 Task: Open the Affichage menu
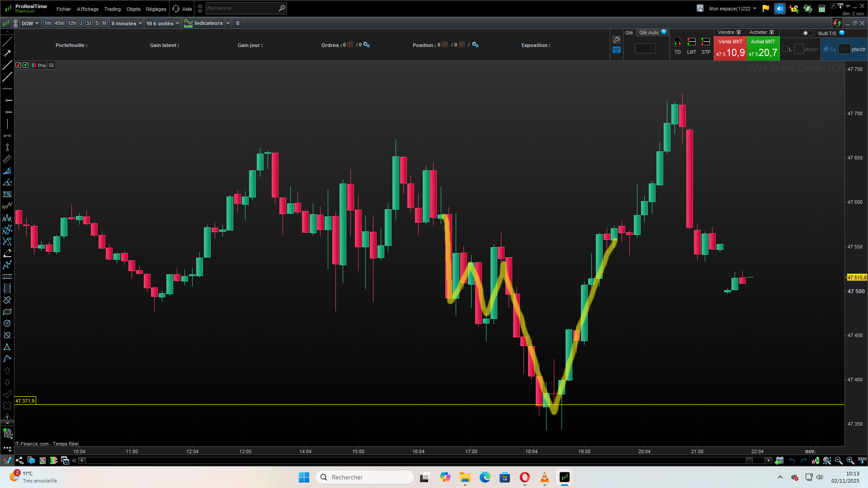point(87,9)
